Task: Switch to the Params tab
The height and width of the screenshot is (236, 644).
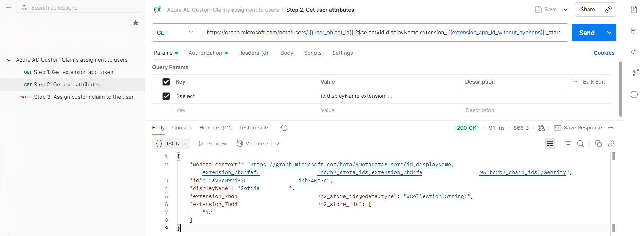Action: coord(166,53)
